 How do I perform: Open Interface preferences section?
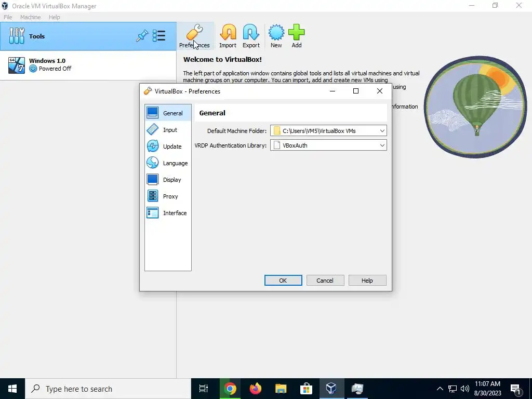[x=168, y=212]
